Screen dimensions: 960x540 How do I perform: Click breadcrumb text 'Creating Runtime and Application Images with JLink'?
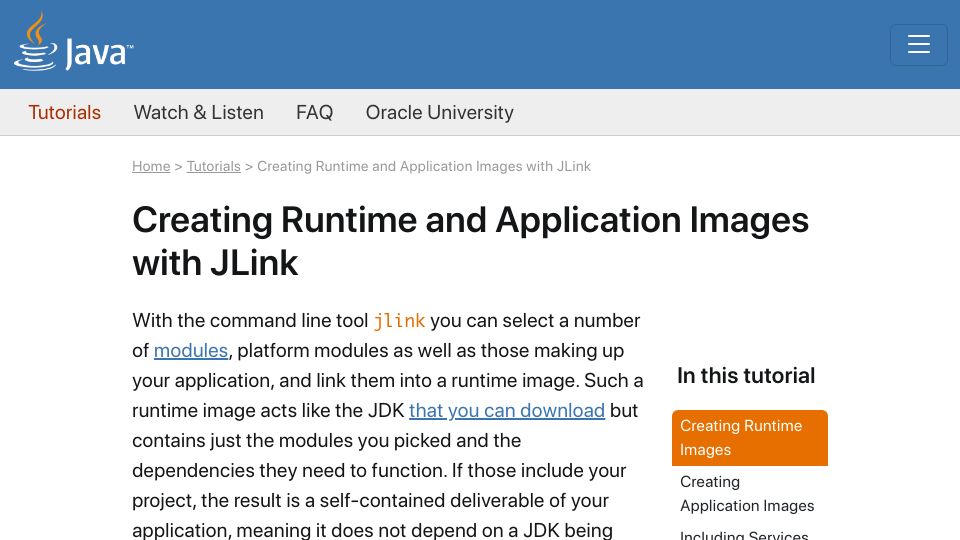[x=424, y=167]
